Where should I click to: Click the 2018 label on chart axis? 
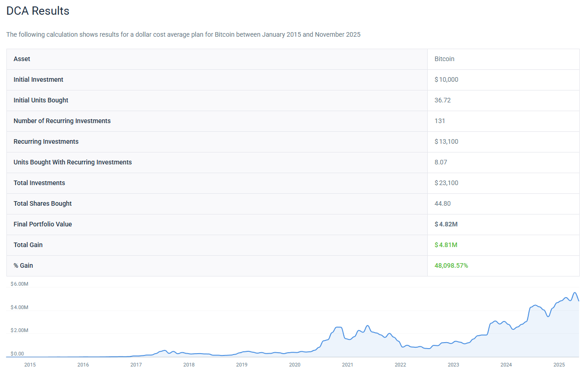click(x=189, y=365)
